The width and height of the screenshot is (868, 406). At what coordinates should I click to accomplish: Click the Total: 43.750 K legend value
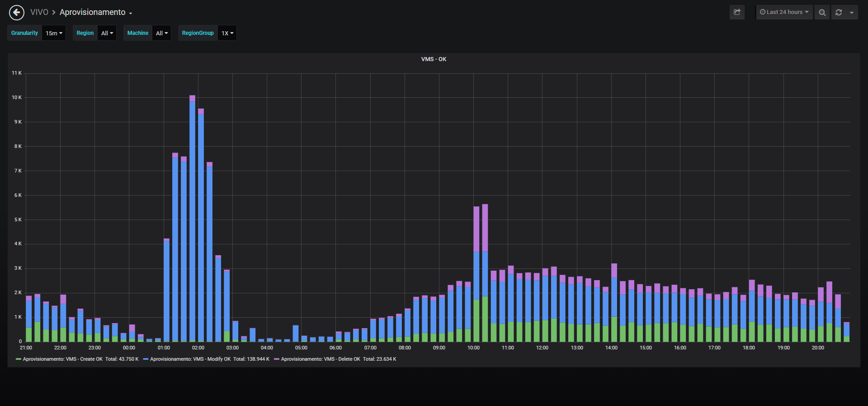(x=122, y=359)
